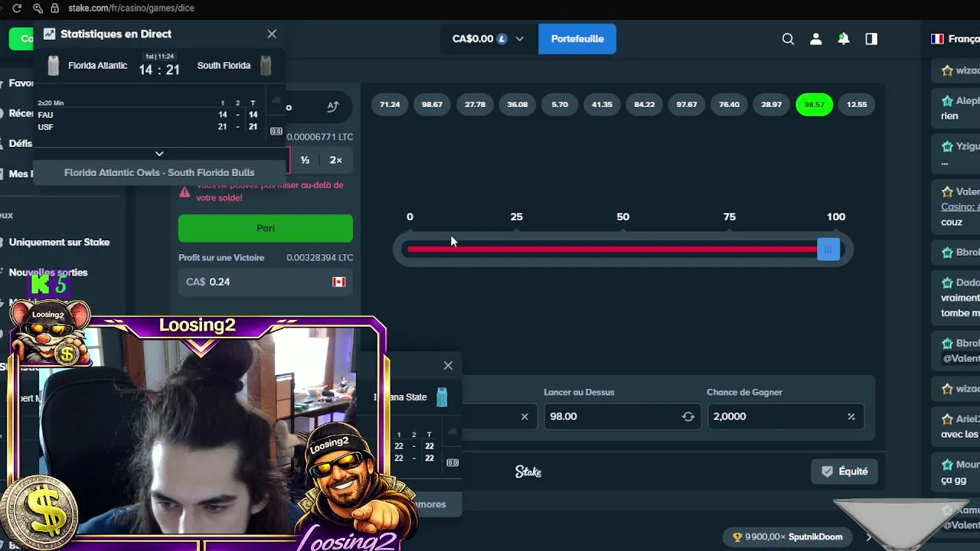Image resolution: width=980 pixels, height=551 pixels.
Task: Open past result 36.08
Action: coord(518,104)
